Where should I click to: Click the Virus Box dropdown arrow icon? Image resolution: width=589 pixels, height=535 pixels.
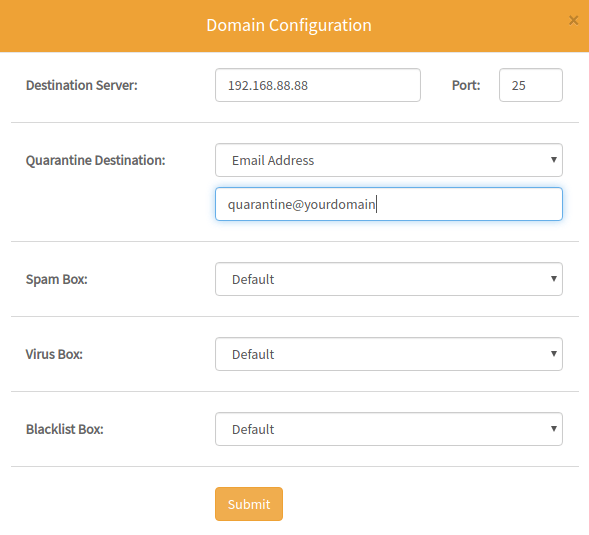point(554,354)
